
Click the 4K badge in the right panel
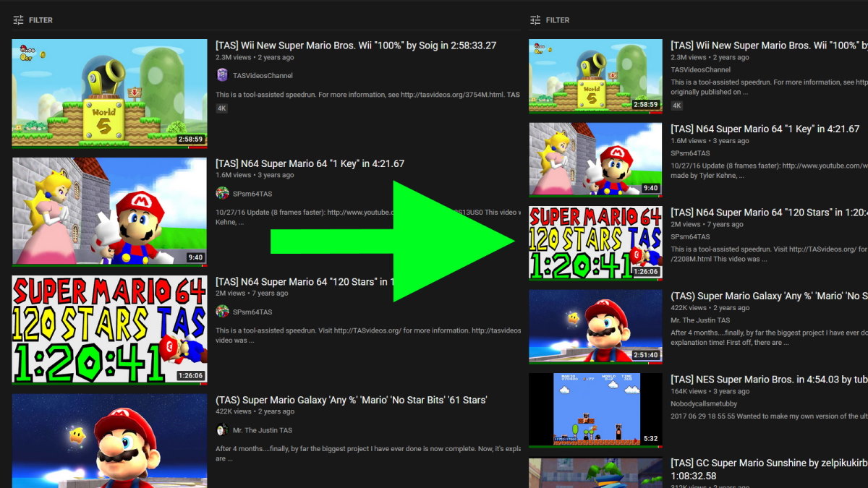click(677, 106)
